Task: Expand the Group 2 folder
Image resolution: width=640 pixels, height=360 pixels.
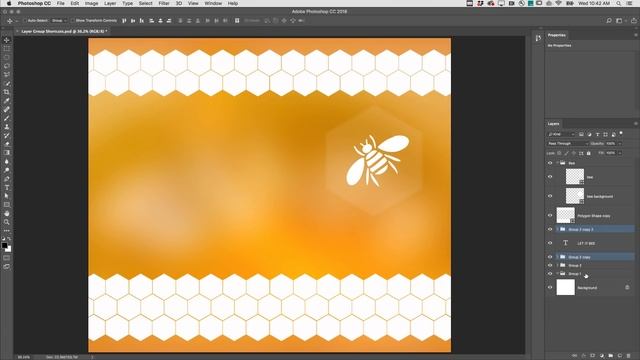Action: 558,265
